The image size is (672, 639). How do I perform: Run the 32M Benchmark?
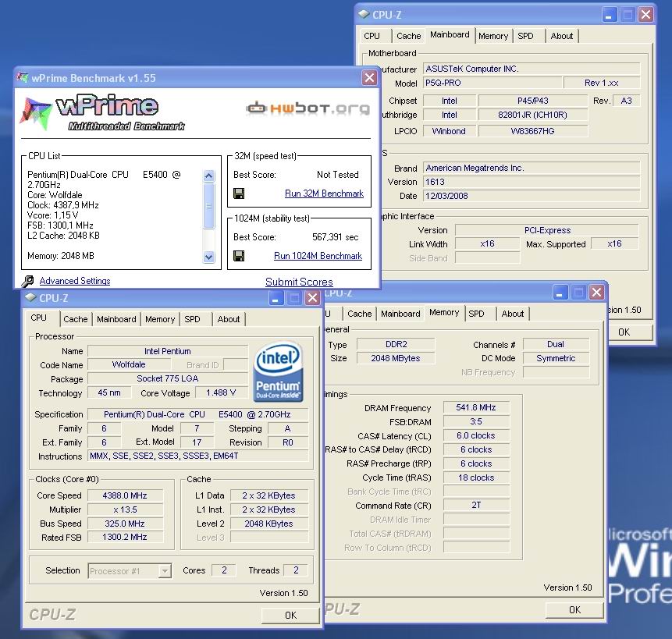324,193
